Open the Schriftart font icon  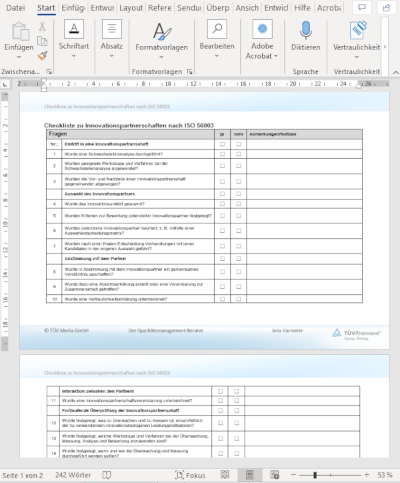(74, 29)
